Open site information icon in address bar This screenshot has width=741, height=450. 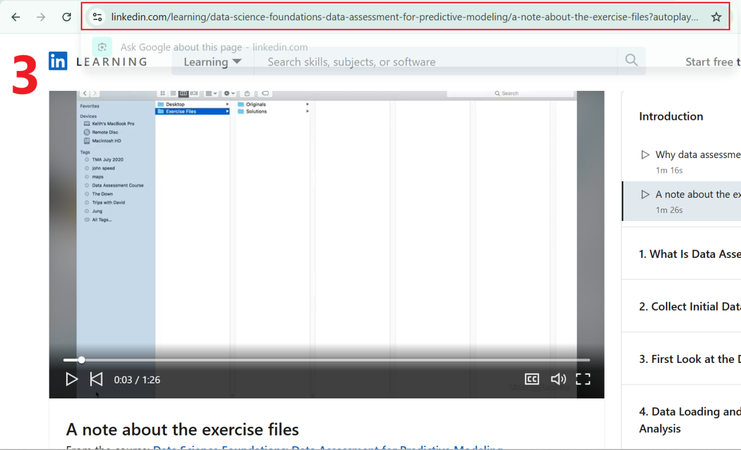97,17
